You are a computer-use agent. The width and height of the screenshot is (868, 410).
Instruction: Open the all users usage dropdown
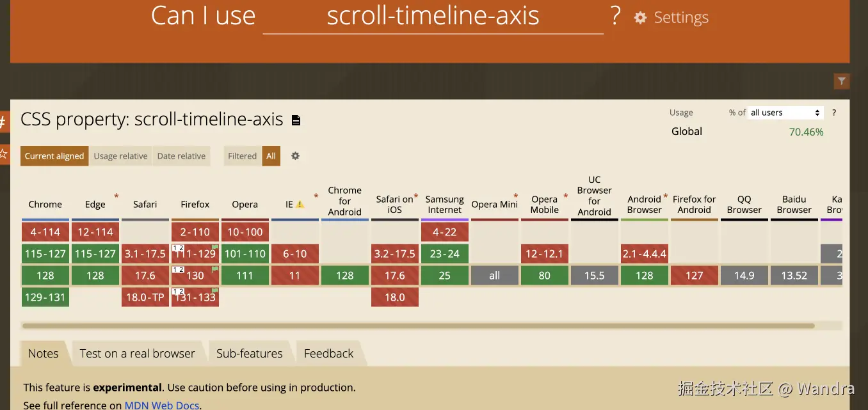pos(785,113)
